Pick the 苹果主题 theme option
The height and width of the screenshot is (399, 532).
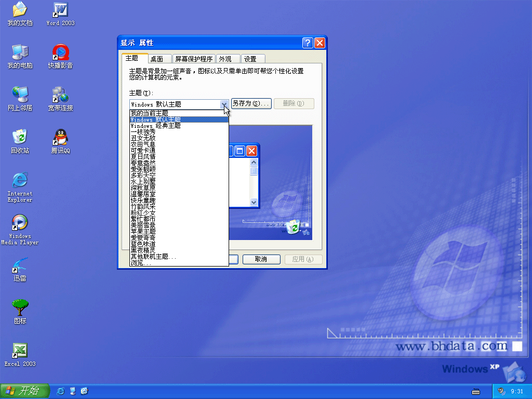[143, 232]
